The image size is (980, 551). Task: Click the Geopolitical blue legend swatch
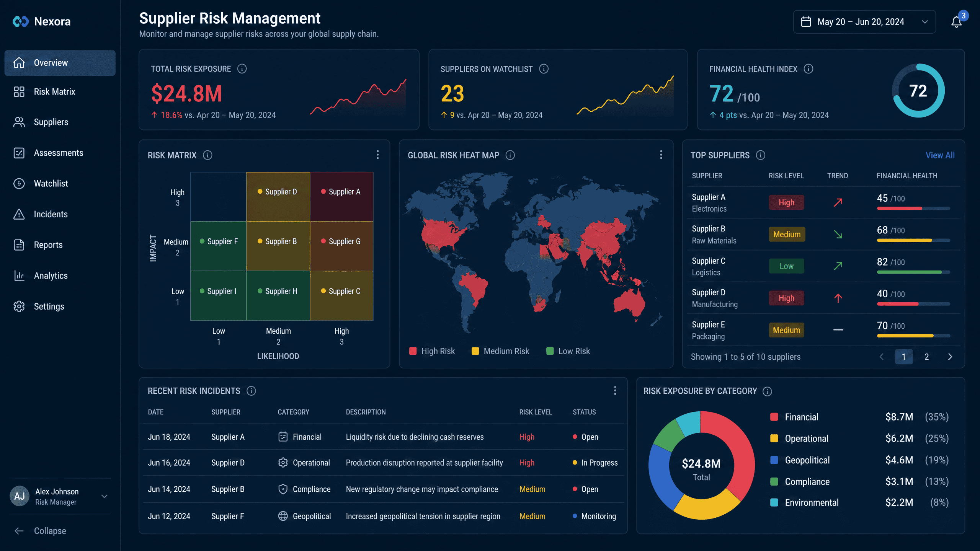pyautogui.click(x=774, y=460)
